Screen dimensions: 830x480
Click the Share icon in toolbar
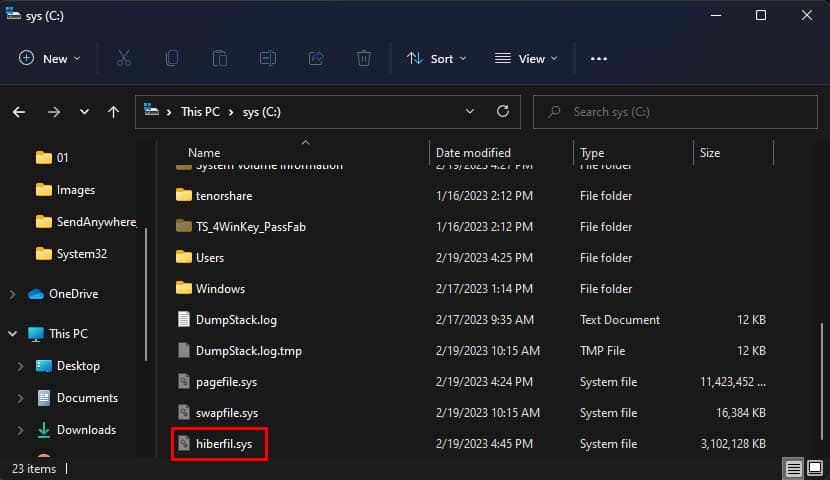pos(316,58)
